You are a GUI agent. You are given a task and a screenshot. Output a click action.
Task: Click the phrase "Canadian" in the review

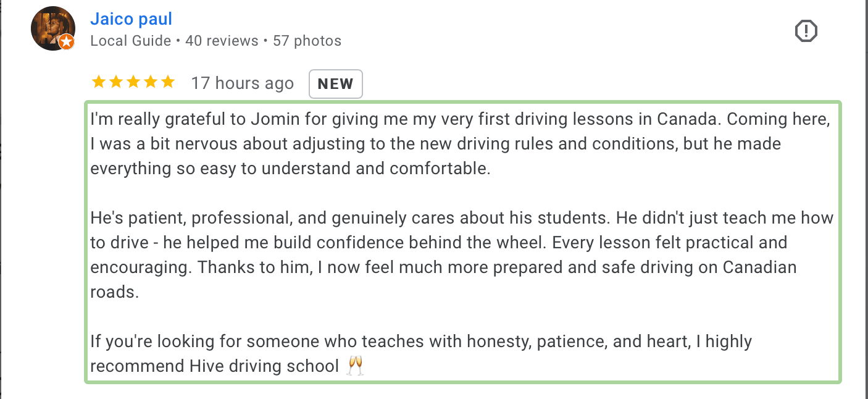pyautogui.click(x=759, y=267)
